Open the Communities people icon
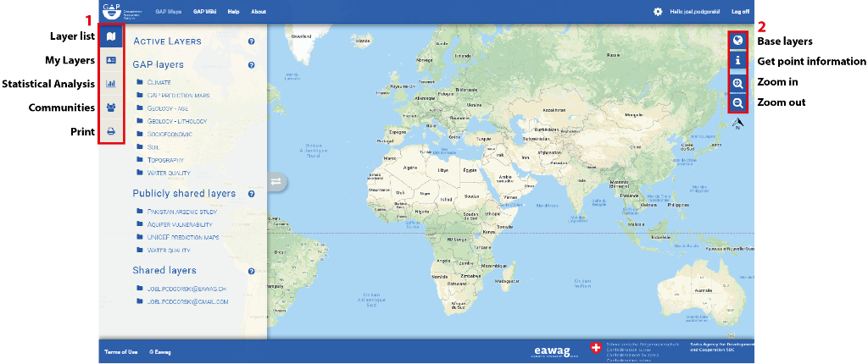868x364 pixels. pyautogui.click(x=111, y=108)
